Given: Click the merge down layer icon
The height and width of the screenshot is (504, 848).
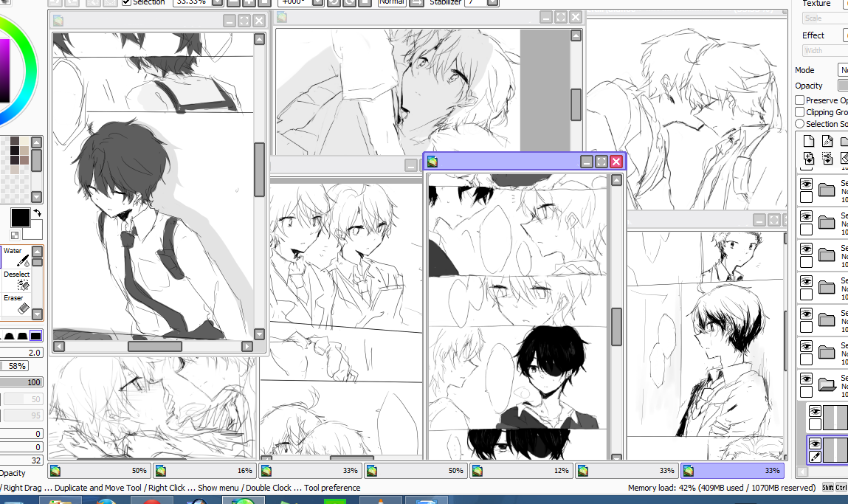Looking at the screenshot, I should point(827,159).
